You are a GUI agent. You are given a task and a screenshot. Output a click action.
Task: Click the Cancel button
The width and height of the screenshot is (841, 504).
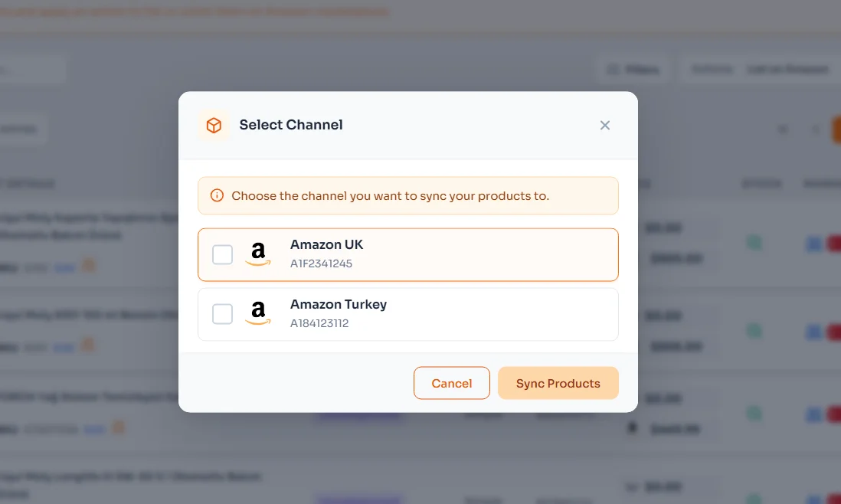(452, 383)
